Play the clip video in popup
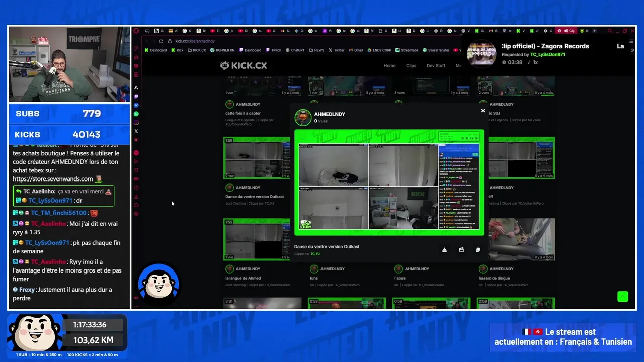This screenshot has height=362, width=644. tap(389, 183)
